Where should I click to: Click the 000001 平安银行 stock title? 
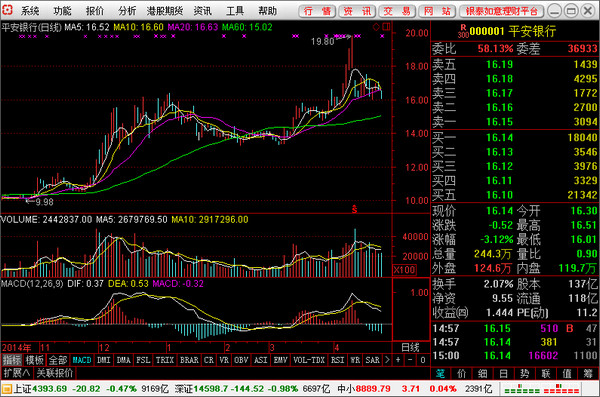513,31
